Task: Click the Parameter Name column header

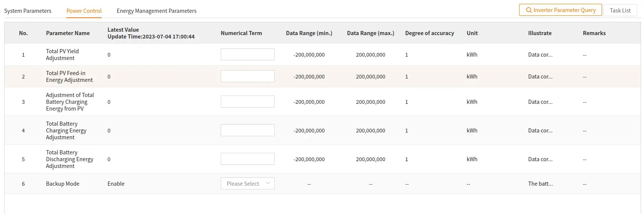Action: pyautogui.click(x=68, y=33)
